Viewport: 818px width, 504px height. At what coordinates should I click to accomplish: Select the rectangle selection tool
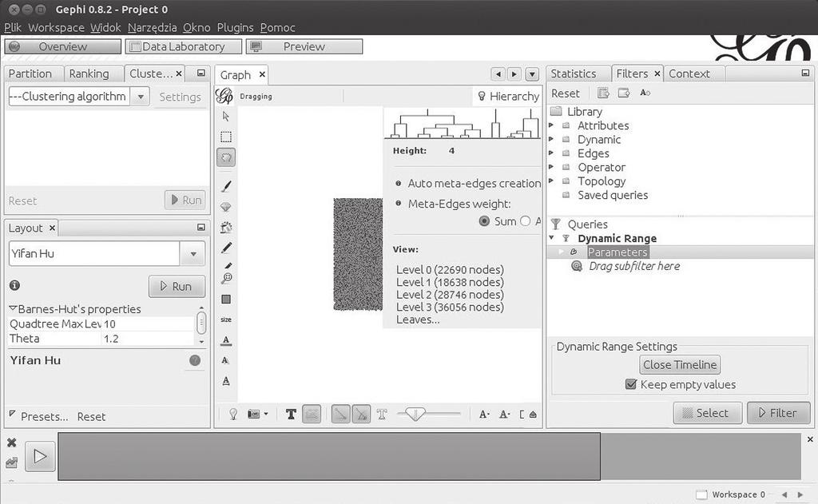[x=226, y=137]
